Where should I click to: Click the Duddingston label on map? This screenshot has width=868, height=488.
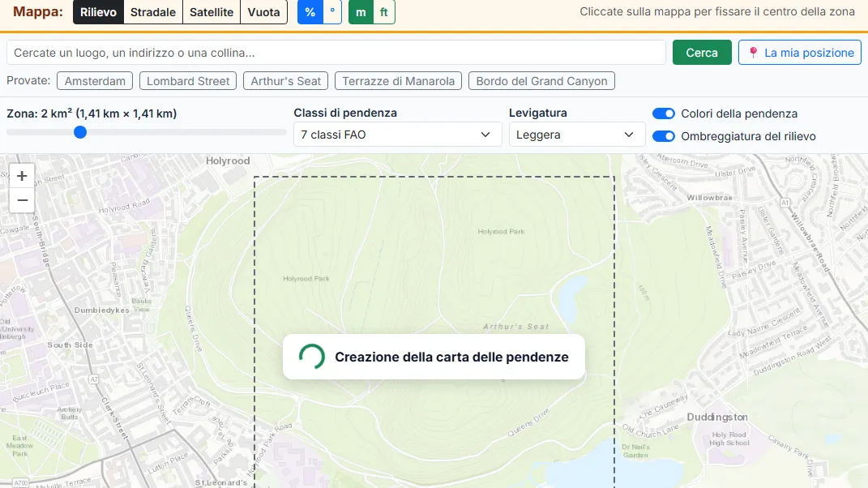[717, 417]
